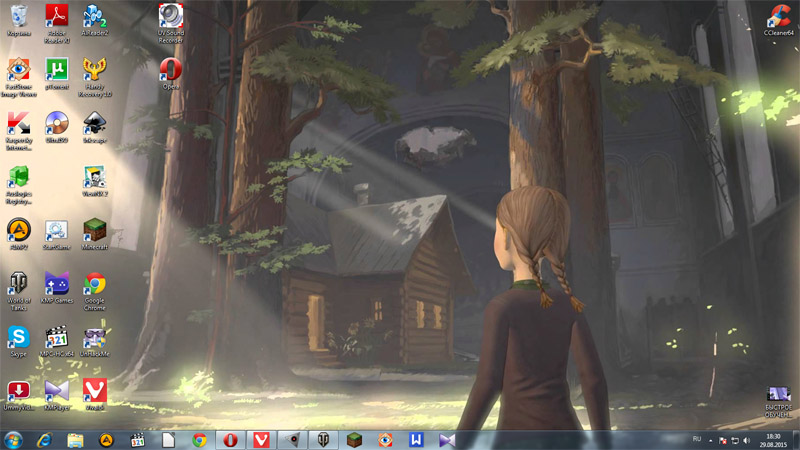This screenshot has height=450, width=800.
Task: Select FastStone Image Viewer desktop shortcut
Action: [x=19, y=77]
